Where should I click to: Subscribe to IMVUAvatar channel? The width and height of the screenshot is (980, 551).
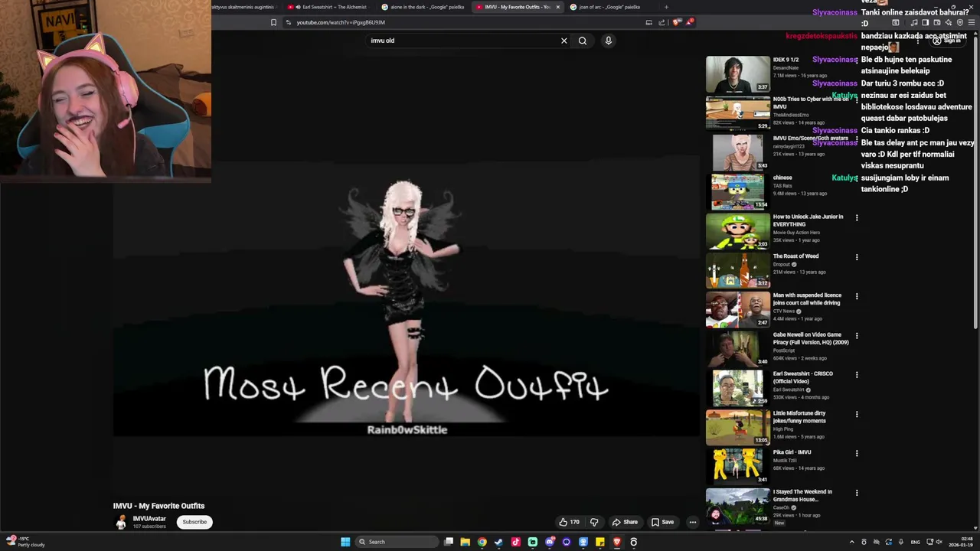[194, 522]
